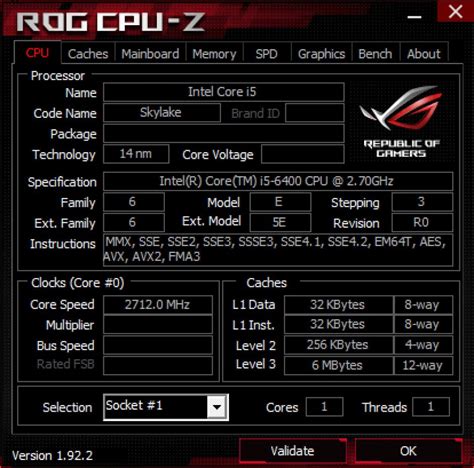This screenshot has width=474, height=468.
Task: Minimize the ROG CPU-Z window
Action: point(414,17)
